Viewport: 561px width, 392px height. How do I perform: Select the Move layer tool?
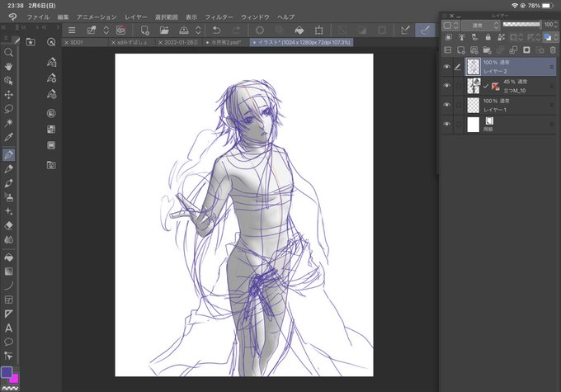pos(8,95)
